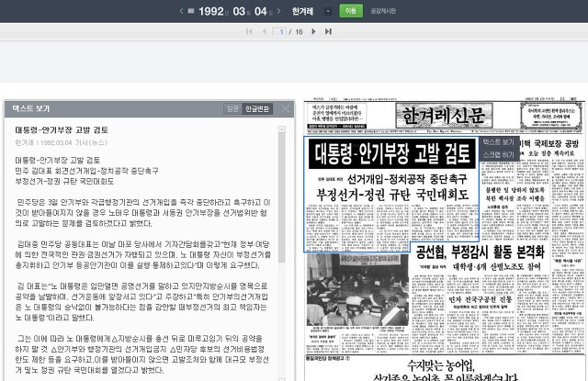Click the 대통령-안기부장 고발 검토 panel title
The image size is (588, 381).
point(62,130)
